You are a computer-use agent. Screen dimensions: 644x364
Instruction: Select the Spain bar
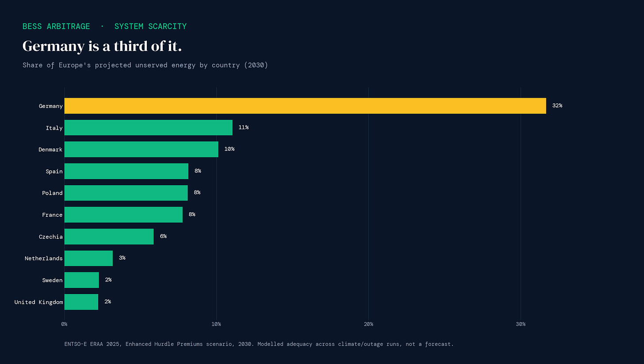pyautogui.click(x=126, y=171)
